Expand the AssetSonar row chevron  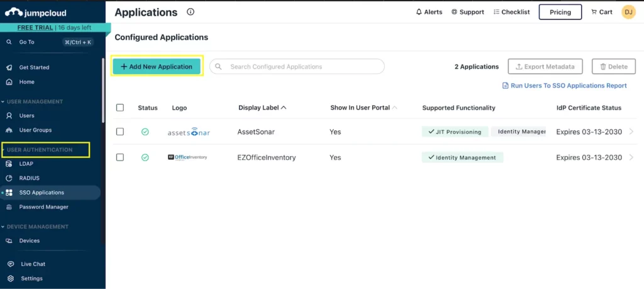(x=631, y=132)
